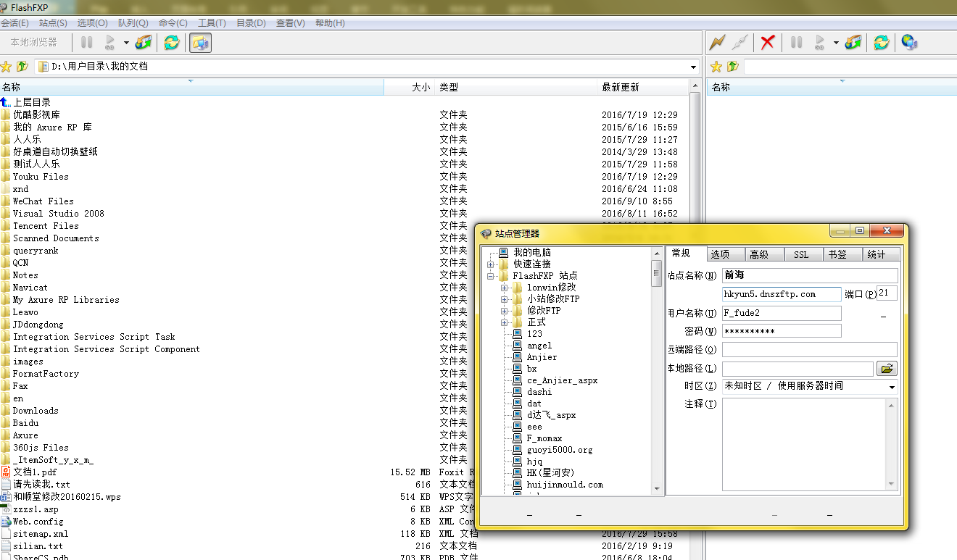
Task: Switch to the SSL tab
Action: pos(800,254)
